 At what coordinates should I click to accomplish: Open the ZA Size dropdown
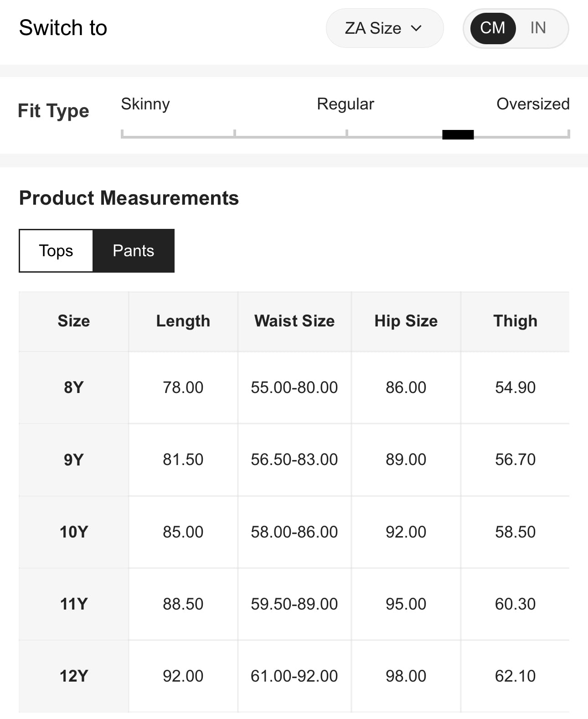click(x=384, y=28)
